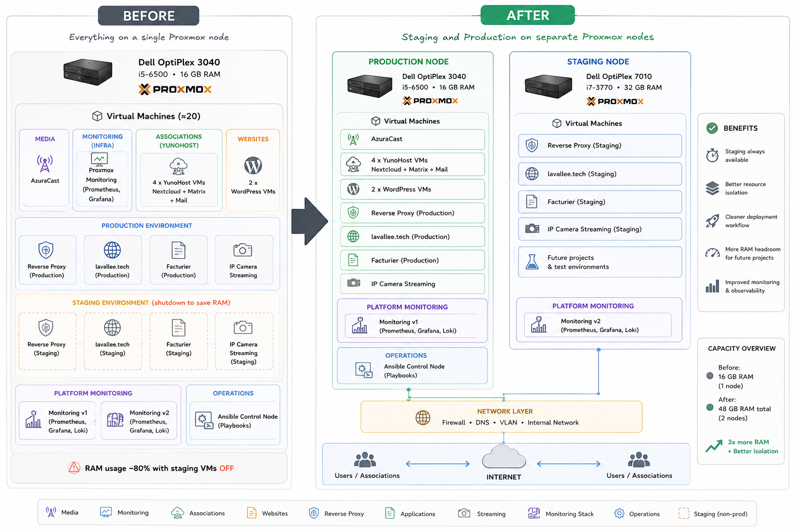Select the globe icon in the Network Layer box

(423, 417)
